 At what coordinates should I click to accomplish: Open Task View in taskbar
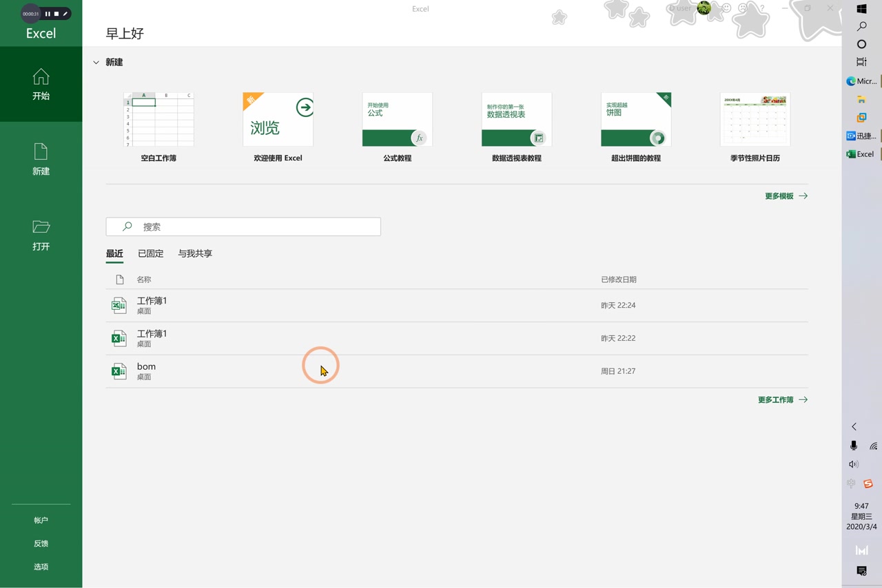[861, 62]
